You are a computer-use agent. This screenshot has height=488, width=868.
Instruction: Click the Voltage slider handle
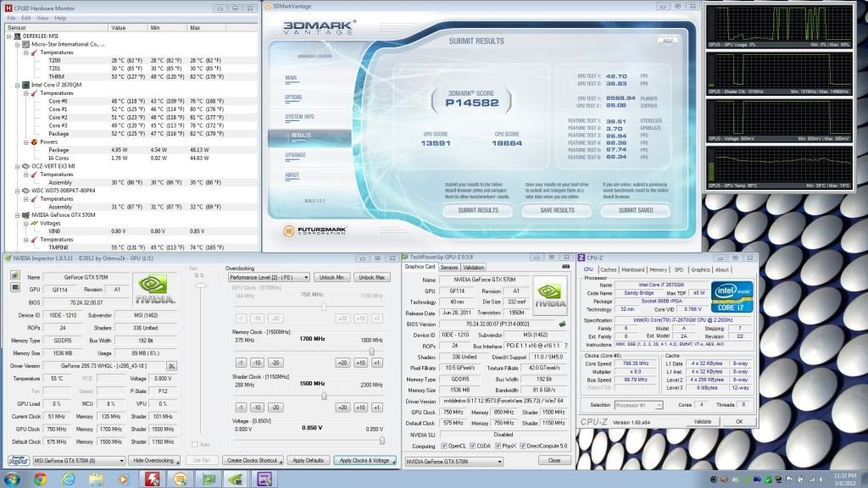point(382,441)
